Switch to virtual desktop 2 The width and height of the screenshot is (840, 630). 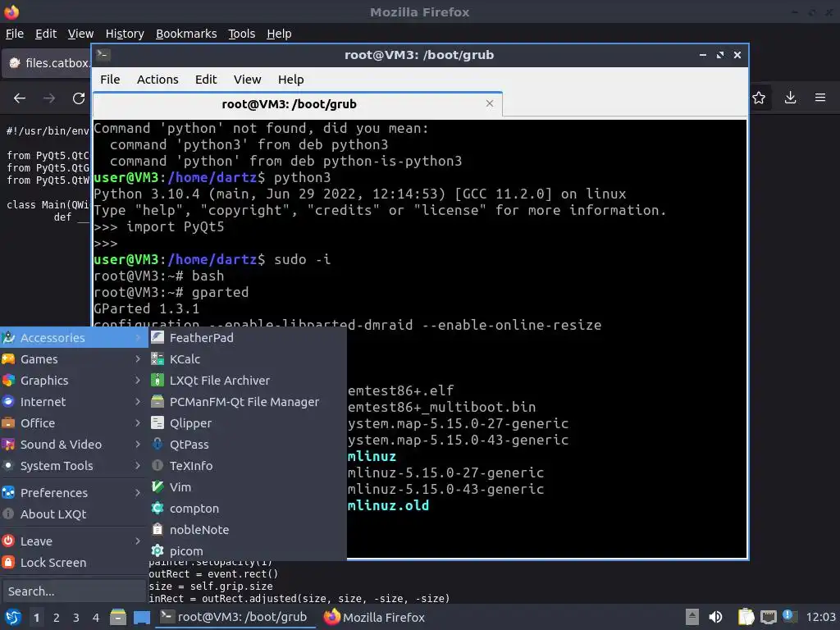pyautogui.click(x=57, y=618)
